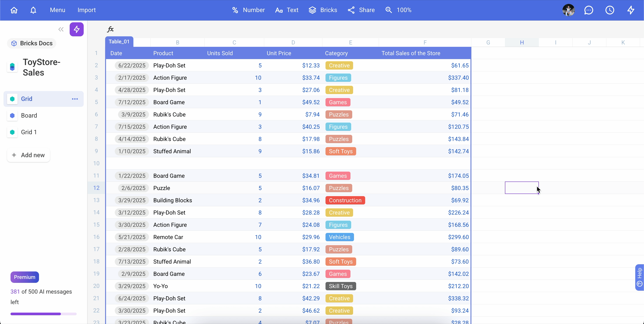Click the user profile avatar

coord(568,10)
